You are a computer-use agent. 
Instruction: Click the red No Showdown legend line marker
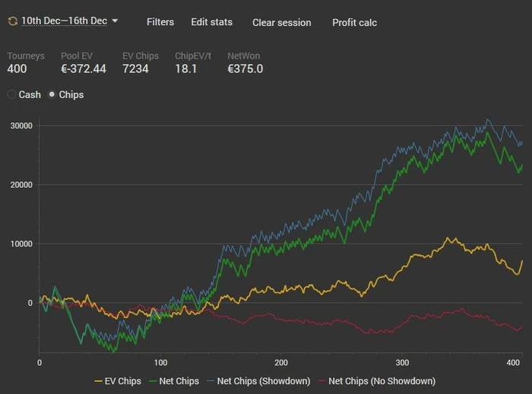(324, 380)
